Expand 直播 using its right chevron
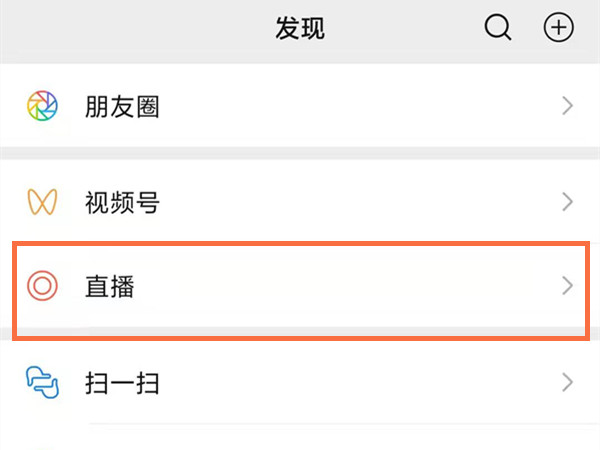Screen dimensions: 600x450 tap(567, 286)
